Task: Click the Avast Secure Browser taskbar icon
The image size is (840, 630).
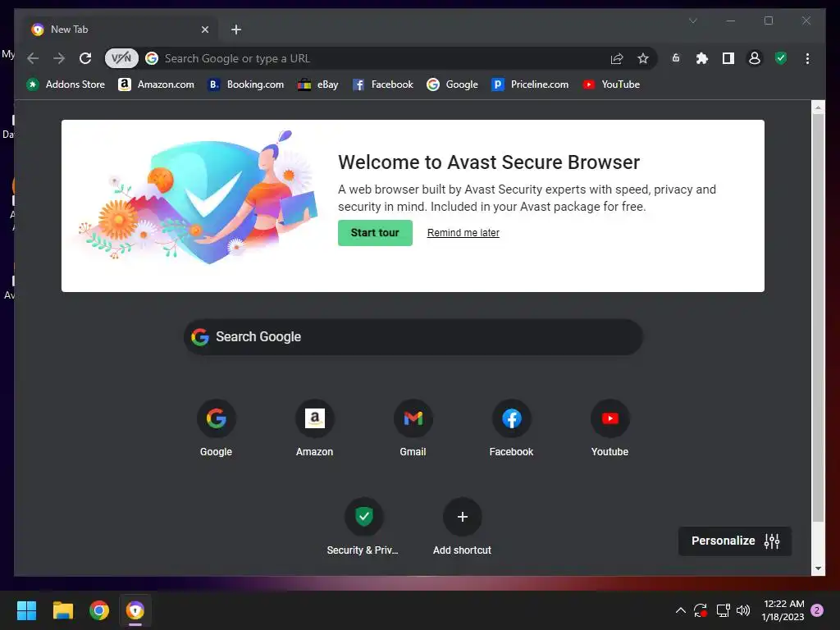Action: [135, 610]
